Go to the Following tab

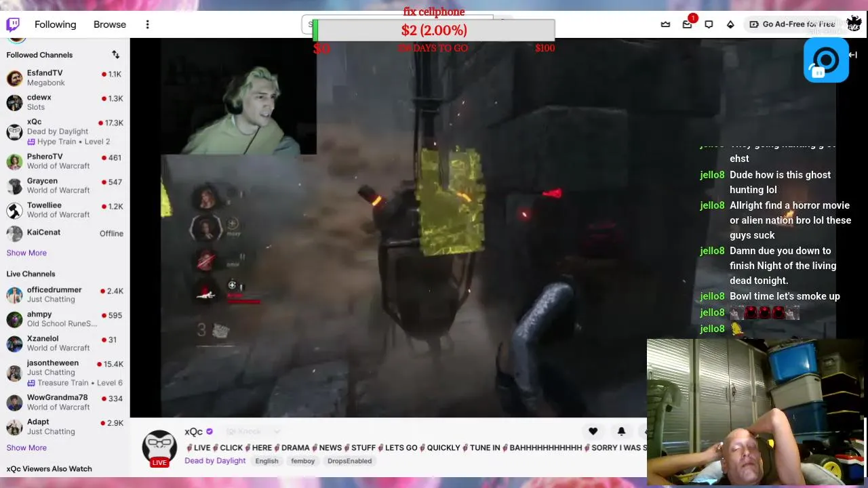[x=56, y=24]
